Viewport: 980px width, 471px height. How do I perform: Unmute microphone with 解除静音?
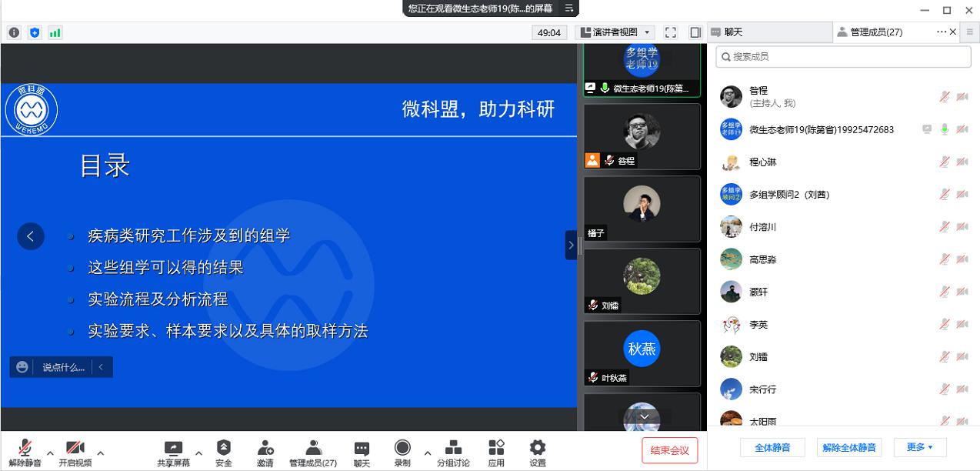(25, 453)
